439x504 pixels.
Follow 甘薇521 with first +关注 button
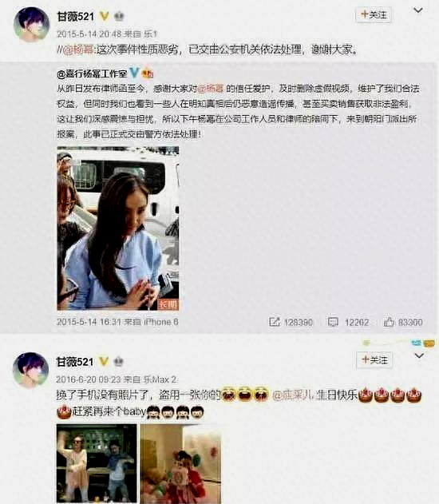374,15
